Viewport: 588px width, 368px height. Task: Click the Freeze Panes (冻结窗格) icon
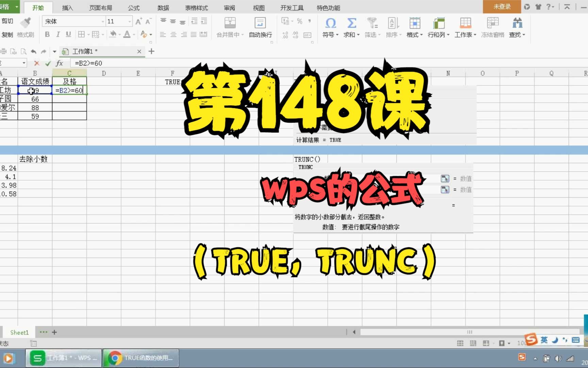[x=493, y=24]
